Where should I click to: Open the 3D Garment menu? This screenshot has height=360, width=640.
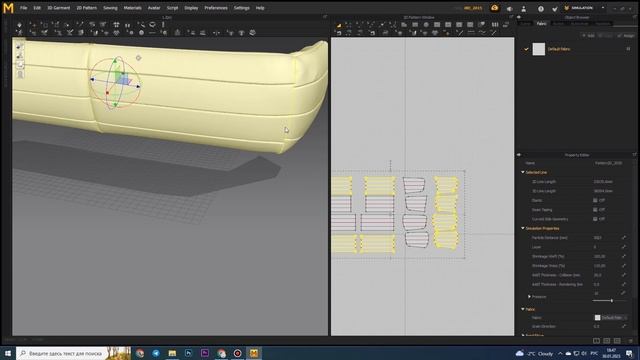(59, 8)
